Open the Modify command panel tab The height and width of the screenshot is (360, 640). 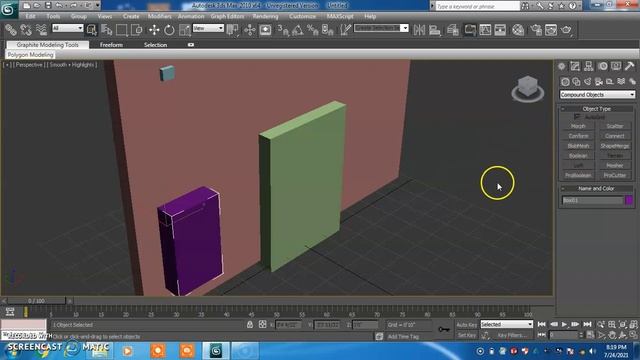tap(575, 66)
